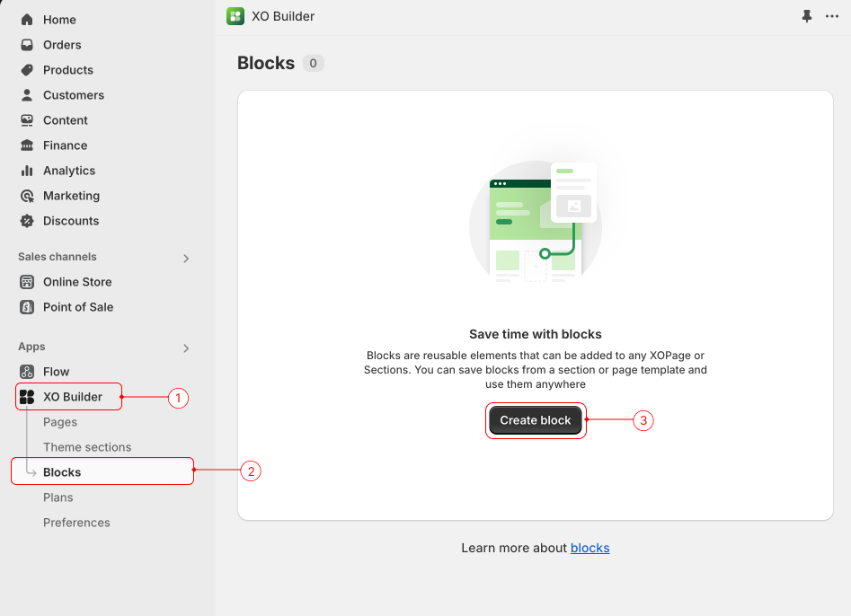This screenshot has width=851, height=616.
Task: Click the Products tag icon
Action: point(27,70)
